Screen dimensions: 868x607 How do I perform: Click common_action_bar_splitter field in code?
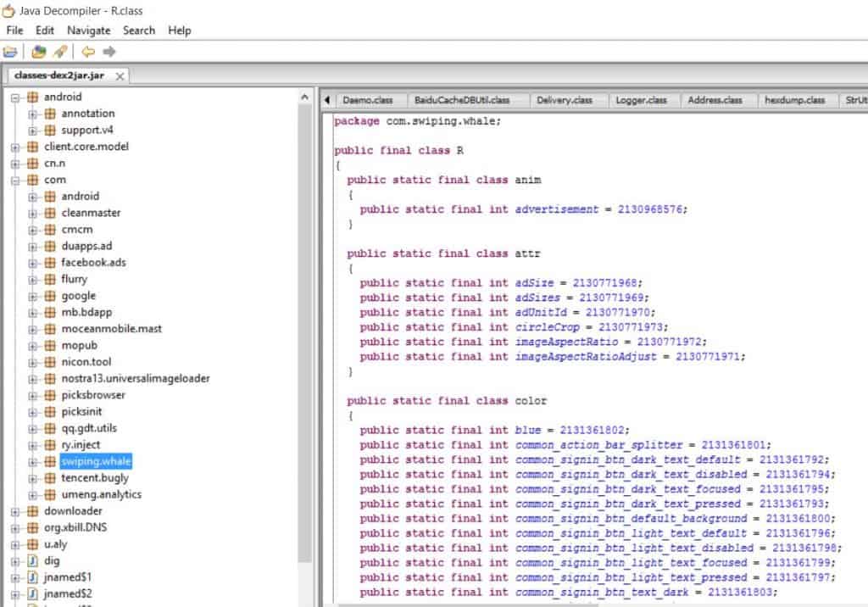(x=599, y=445)
